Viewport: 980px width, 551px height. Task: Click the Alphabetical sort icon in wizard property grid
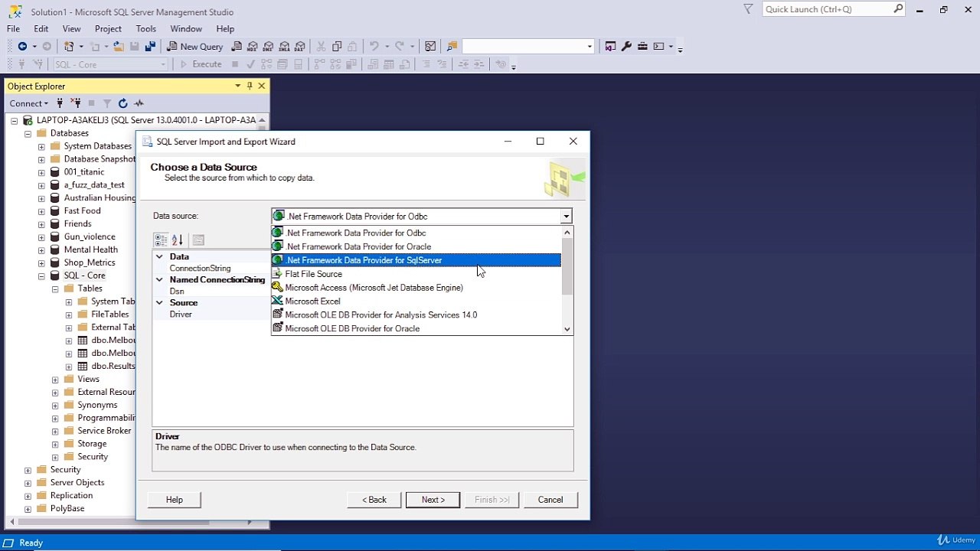(x=177, y=240)
